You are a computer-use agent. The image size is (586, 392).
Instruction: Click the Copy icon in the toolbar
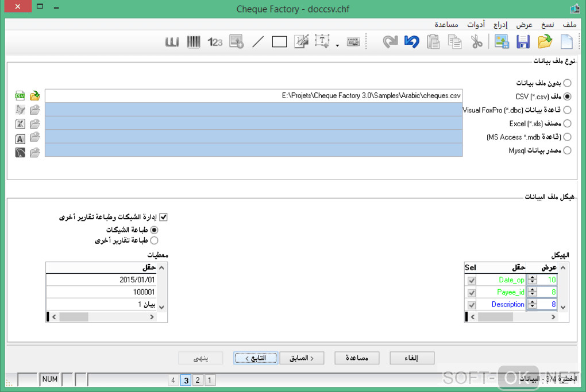coord(455,41)
